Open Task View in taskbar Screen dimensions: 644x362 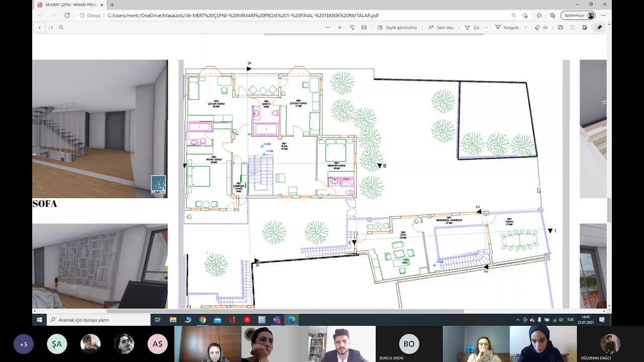click(x=157, y=320)
